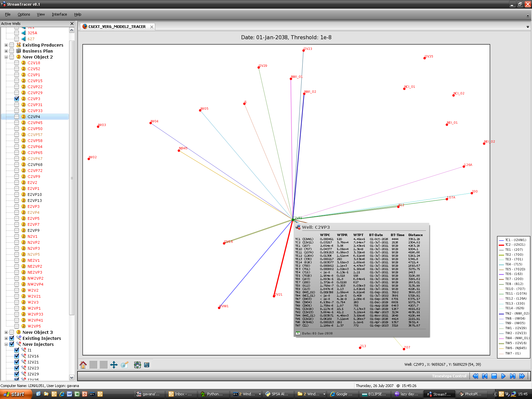Uncheck the I2V16 injector checkbox

coord(17,356)
